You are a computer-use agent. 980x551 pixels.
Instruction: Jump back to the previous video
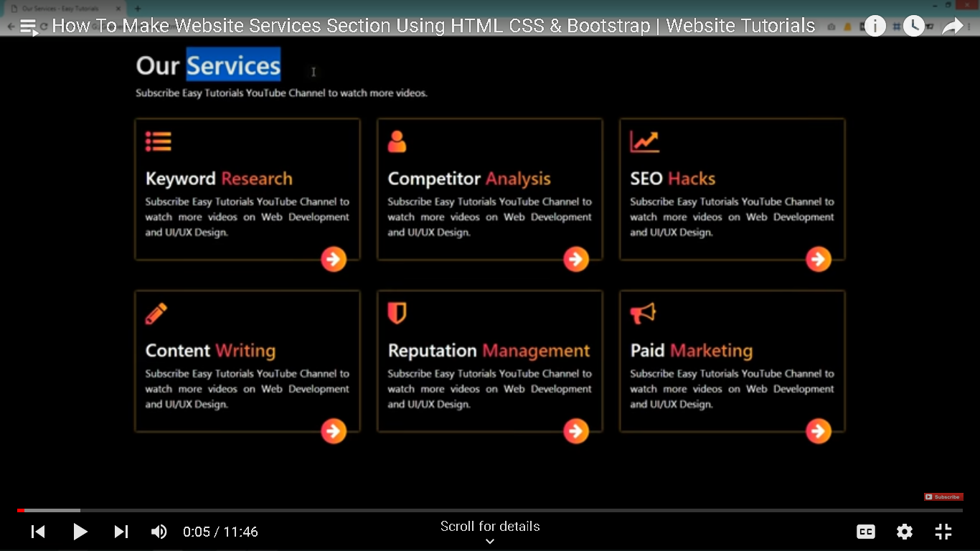[x=38, y=532]
